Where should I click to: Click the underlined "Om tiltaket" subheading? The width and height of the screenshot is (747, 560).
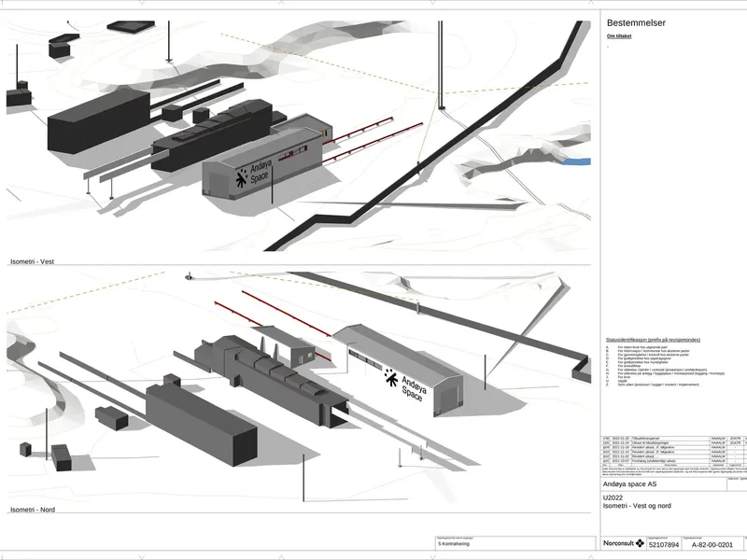[619, 36]
